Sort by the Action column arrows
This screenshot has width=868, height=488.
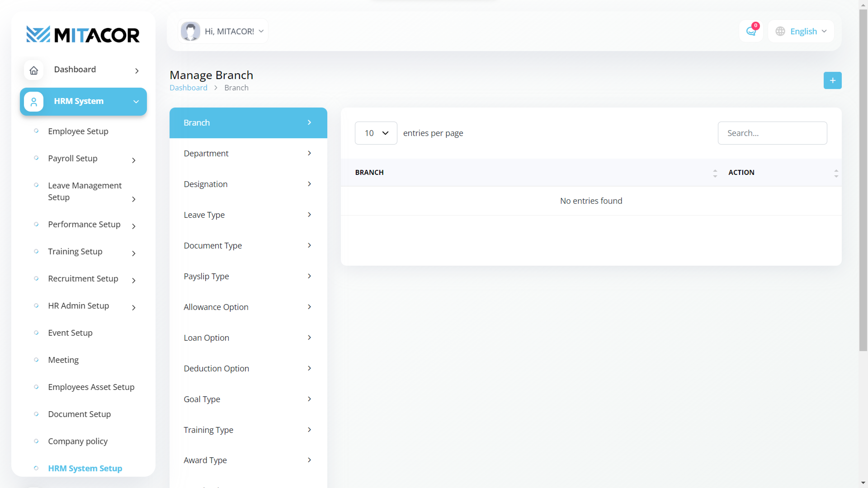pos(836,173)
